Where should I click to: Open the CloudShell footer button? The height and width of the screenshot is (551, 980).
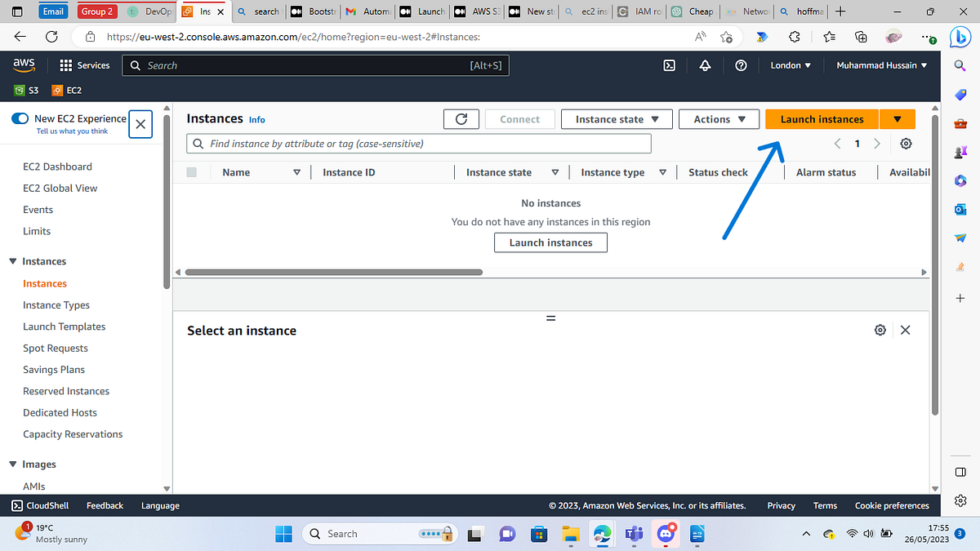40,505
